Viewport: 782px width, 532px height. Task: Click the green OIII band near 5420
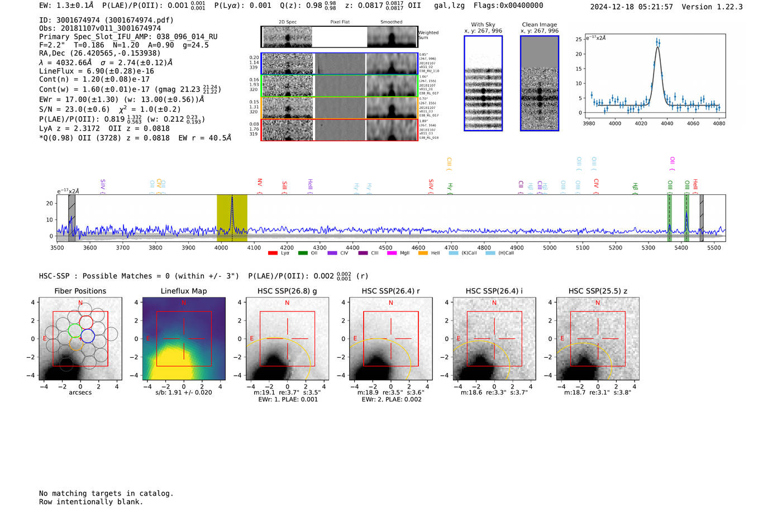pyautogui.click(x=686, y=218)
